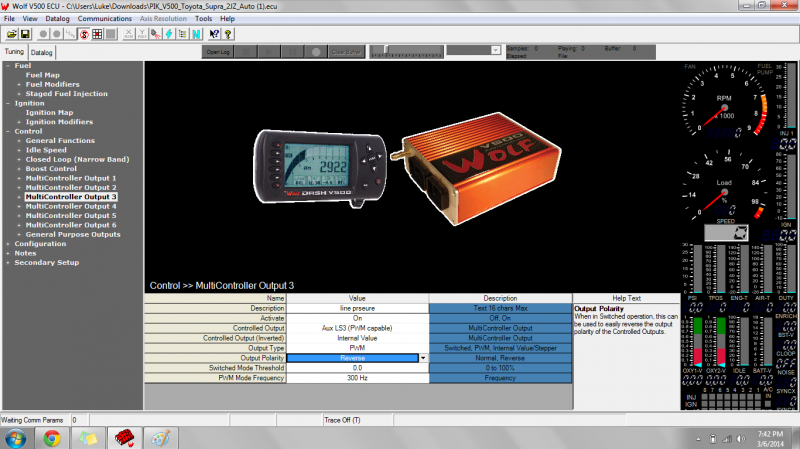This screenshot has height=449, width=800.
Task: Click the Open Log button
Action: point(218,52)
